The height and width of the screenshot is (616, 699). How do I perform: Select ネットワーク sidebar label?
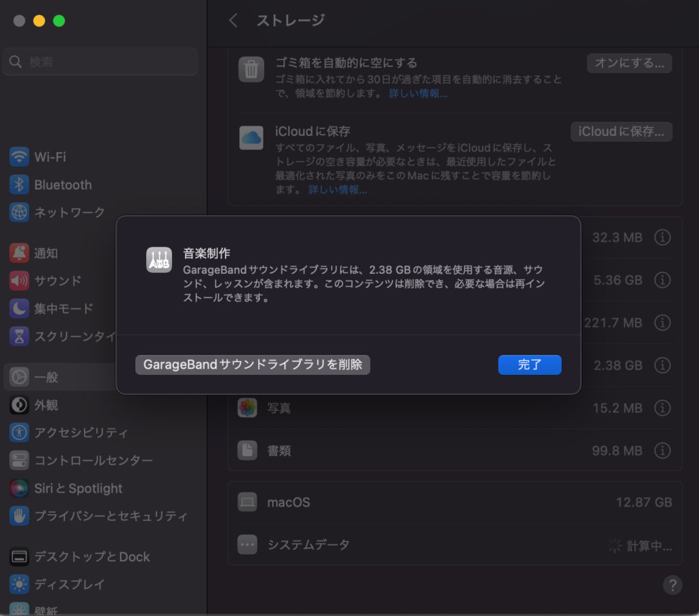(x=70, y=212)
